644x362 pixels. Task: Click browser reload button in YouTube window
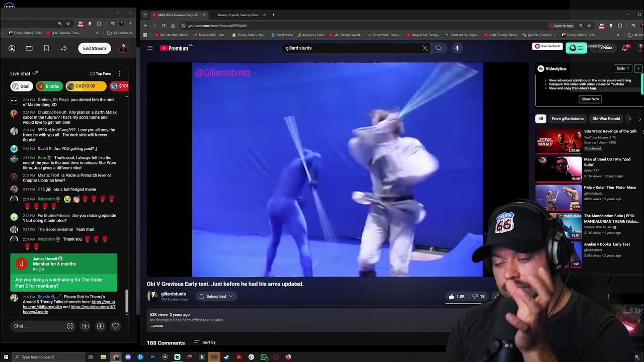point(164,26)
